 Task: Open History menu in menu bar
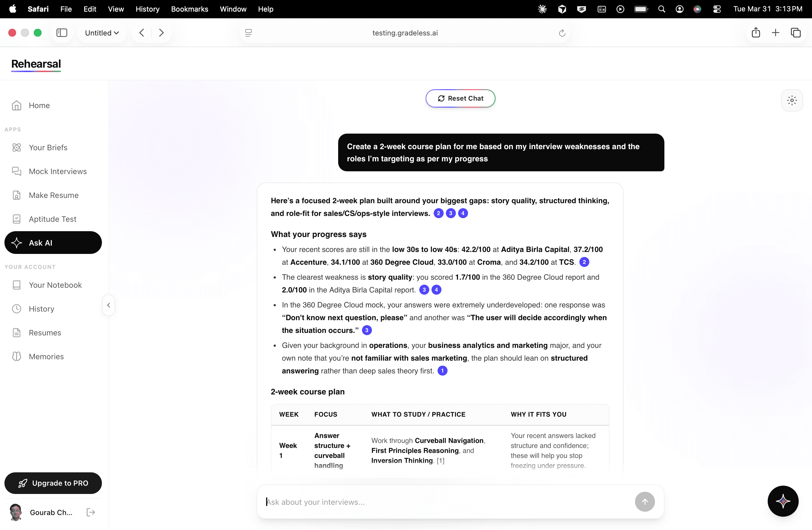[x=147, y=9]
